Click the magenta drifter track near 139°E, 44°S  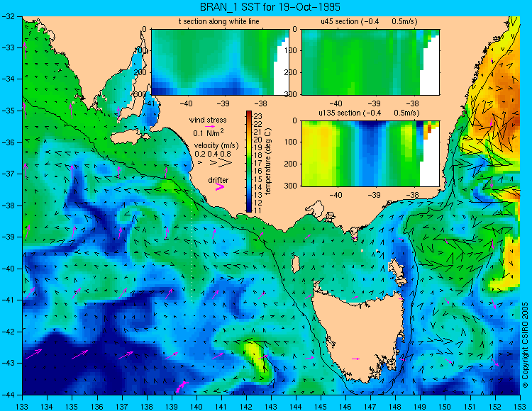pyautogui.click(x=181, y=387)
